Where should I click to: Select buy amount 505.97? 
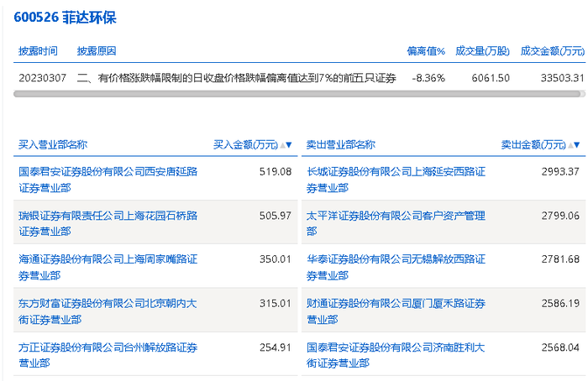click(x=276, y=216)
